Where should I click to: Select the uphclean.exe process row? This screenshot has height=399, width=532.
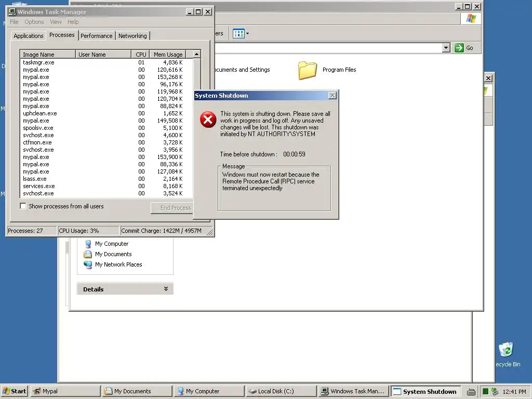click(x=106, y=113)
